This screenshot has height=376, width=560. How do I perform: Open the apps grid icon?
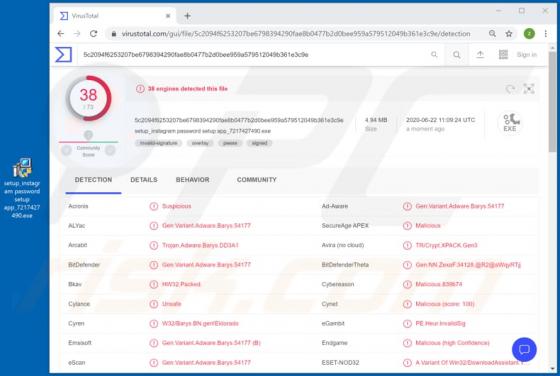pos(503,55)
